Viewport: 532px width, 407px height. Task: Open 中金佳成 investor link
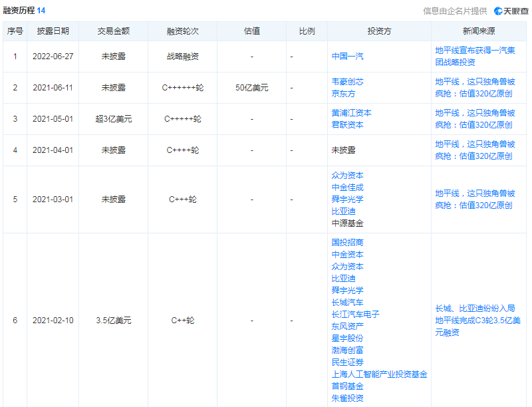click(x=347, y=188)
